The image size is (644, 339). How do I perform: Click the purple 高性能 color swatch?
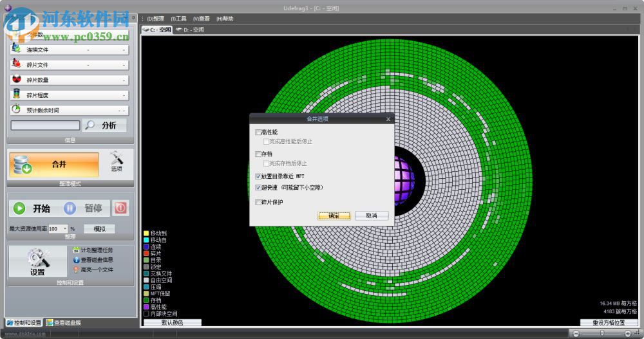146,307
